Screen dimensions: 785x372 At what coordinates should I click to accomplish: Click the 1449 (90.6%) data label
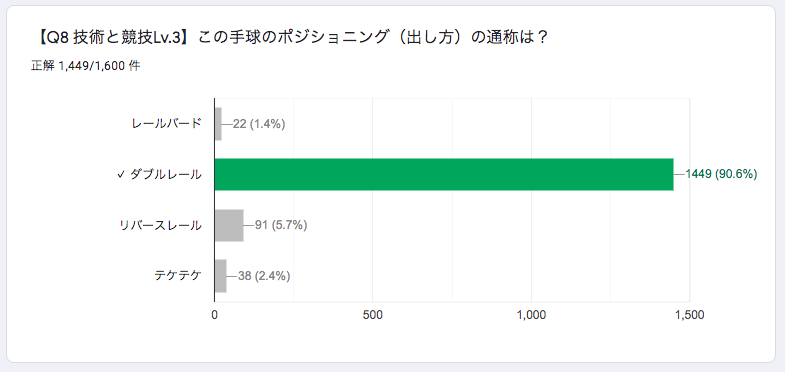721,174
